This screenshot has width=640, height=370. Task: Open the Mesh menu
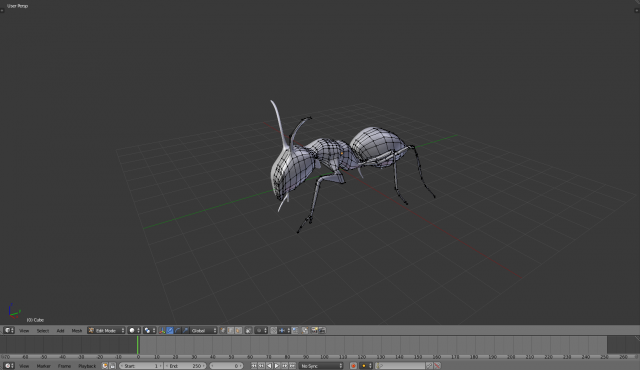(77, 331)
